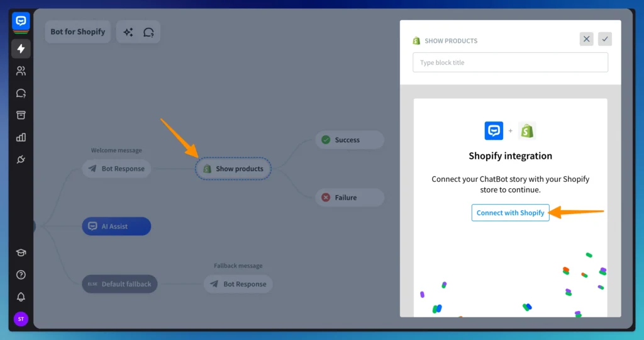Open the notifications bell icon
The width and height of the screenshot is (644, 340).
pos(21,297)
